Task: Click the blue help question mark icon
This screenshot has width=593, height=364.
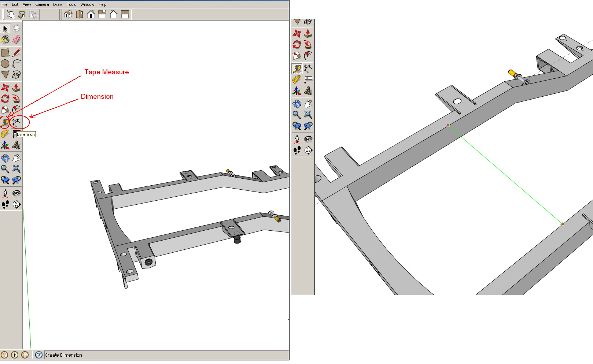Action: pyautogui.click(x=38, y=355)
